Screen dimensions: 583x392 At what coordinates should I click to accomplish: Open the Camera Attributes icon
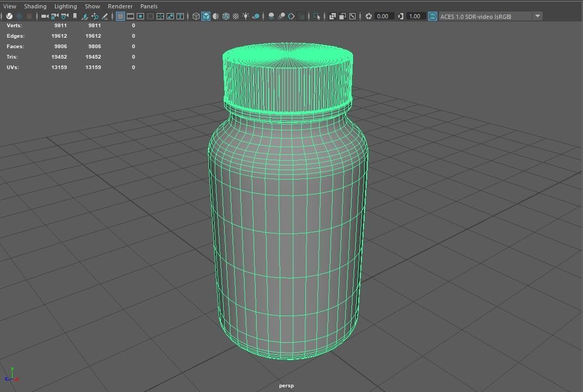(65, 16)
